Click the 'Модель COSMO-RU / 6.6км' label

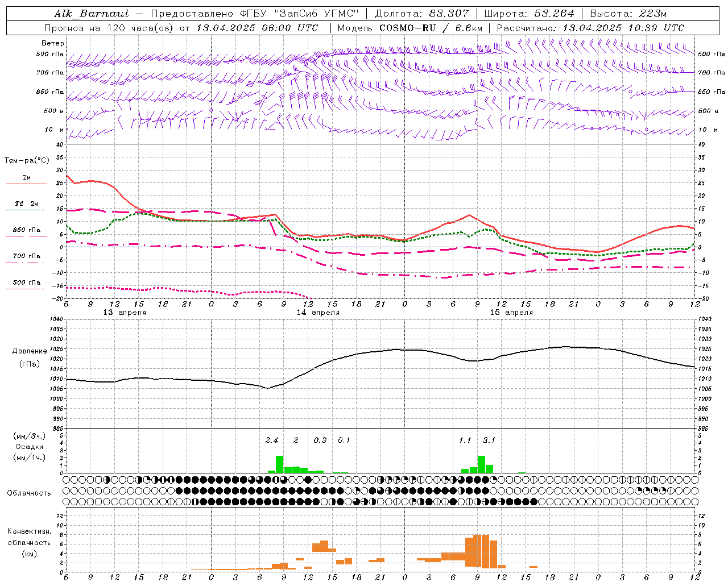click(410, 28)
